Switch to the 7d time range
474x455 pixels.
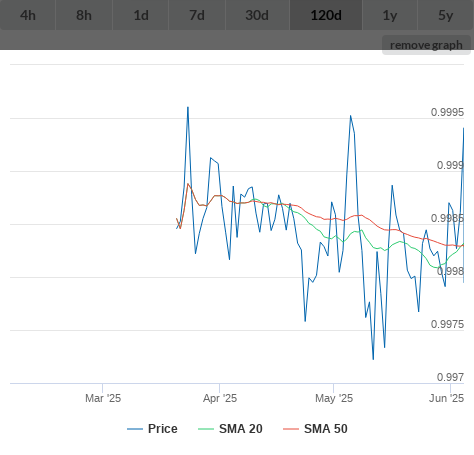pos(197,15)
